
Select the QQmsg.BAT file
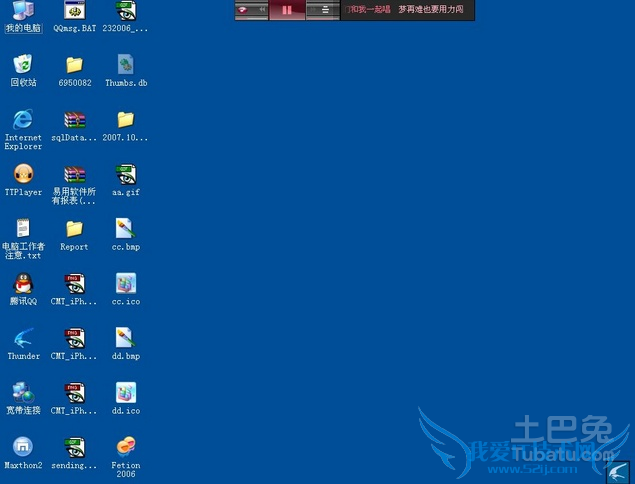[75, 17]
